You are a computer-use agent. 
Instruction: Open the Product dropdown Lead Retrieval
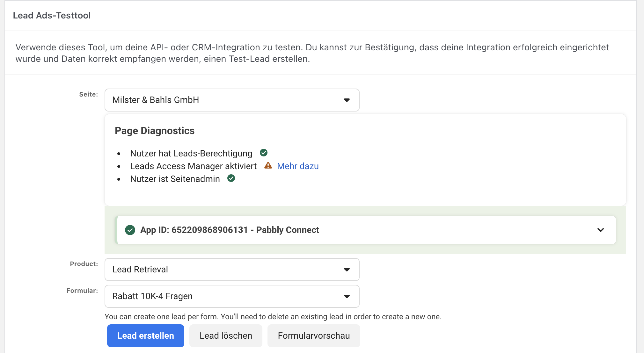(232, 270)
